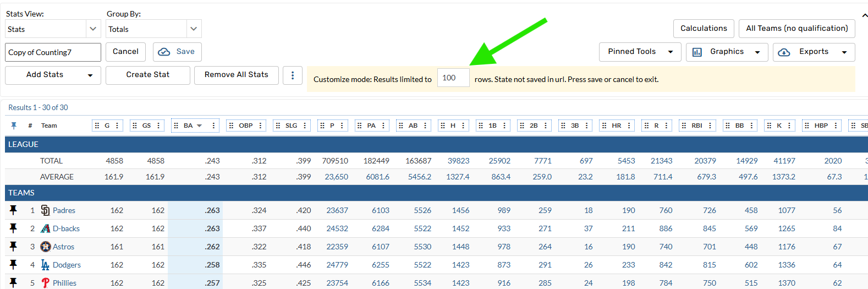The height and width of the screenshot is (289, 868).
Task: Click the pin icon next to Padres
Action: coord(13,210)
